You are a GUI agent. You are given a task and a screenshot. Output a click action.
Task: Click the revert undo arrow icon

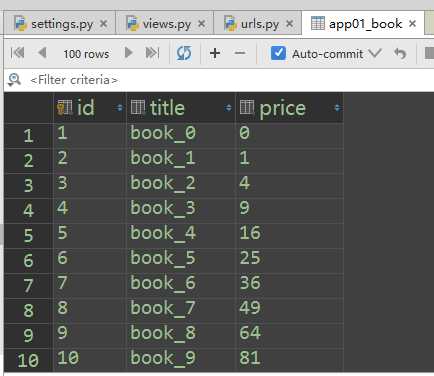pos(400,53)
